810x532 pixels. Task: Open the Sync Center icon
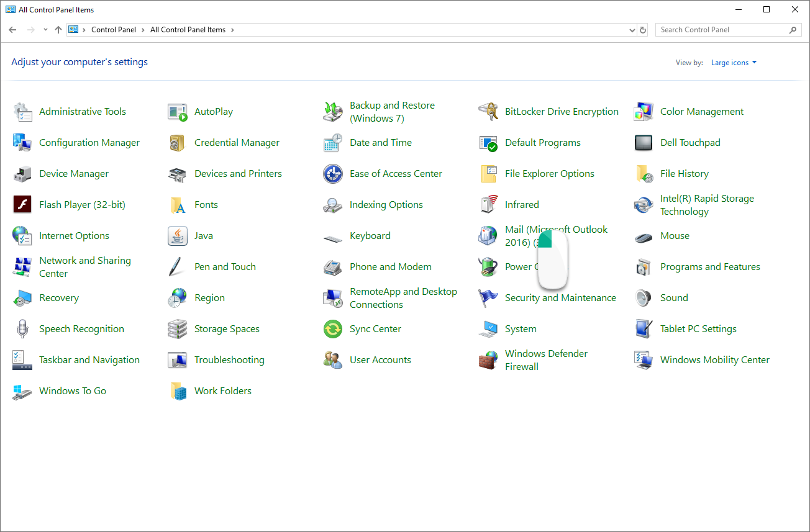coord(333,329)
